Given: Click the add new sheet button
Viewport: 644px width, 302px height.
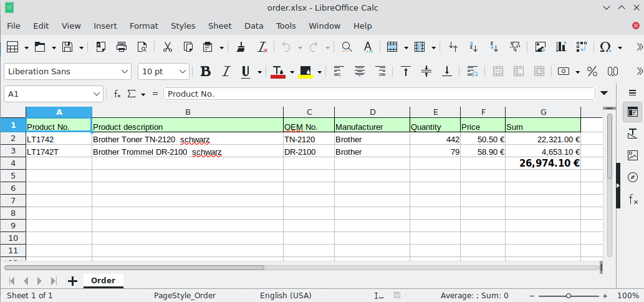Looking at the screenshot, I should click(x=72, y=281).
